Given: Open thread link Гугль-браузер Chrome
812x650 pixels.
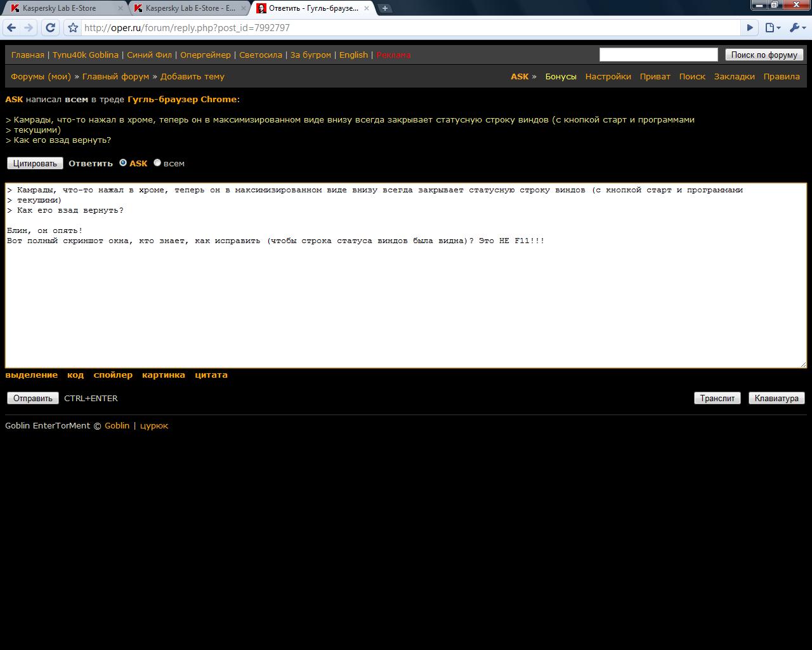Looking at the screenshot, I should pos(182,99).
